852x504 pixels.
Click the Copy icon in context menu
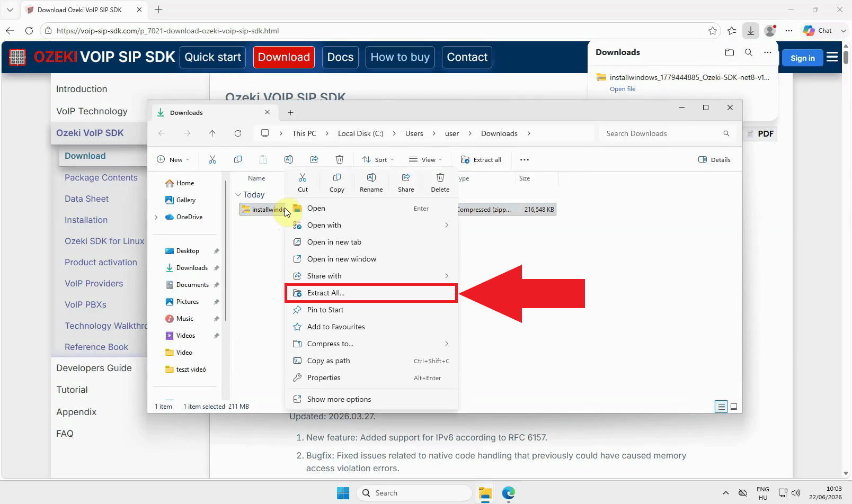click(x=337, y=177)
